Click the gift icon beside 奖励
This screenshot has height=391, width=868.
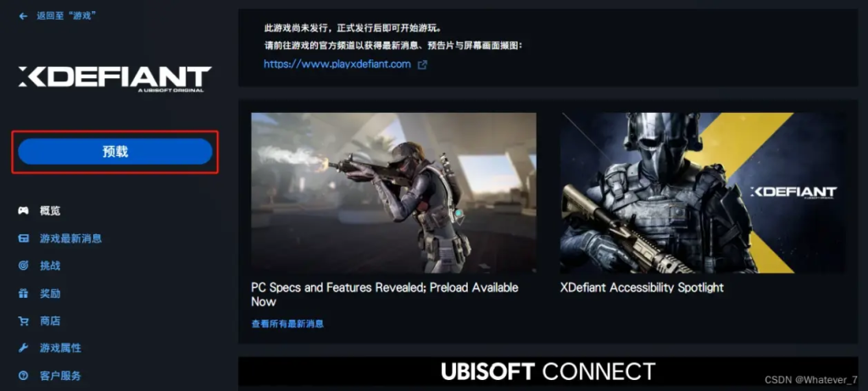pyautogui.click(x=23, y=293)
